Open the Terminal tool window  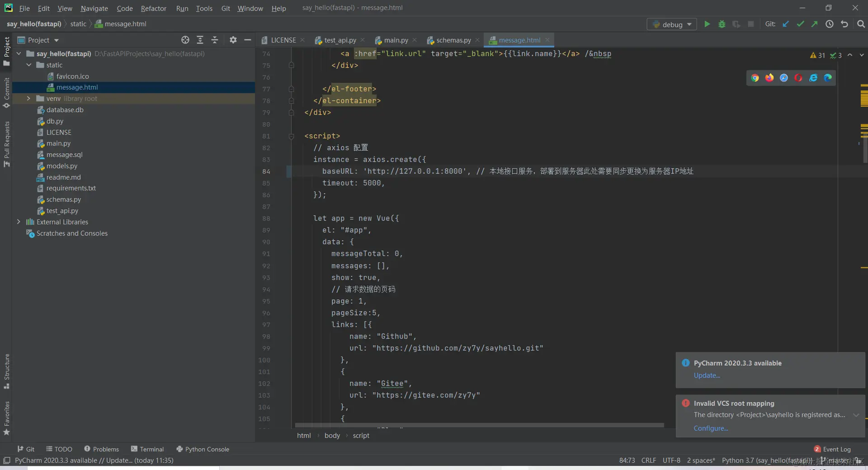click(x=147, y=449)
